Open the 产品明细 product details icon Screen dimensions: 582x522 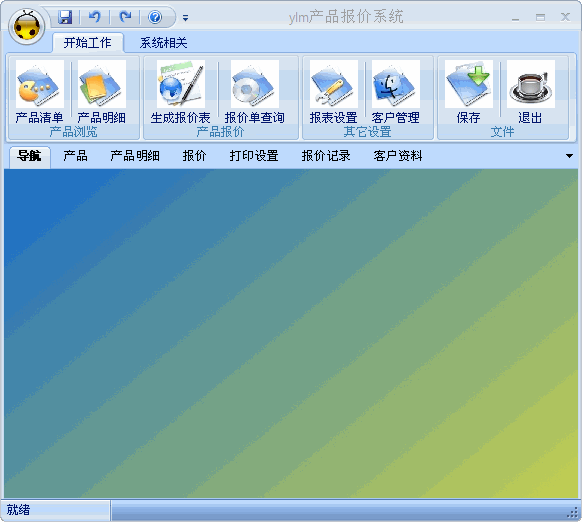pos(102,84)
